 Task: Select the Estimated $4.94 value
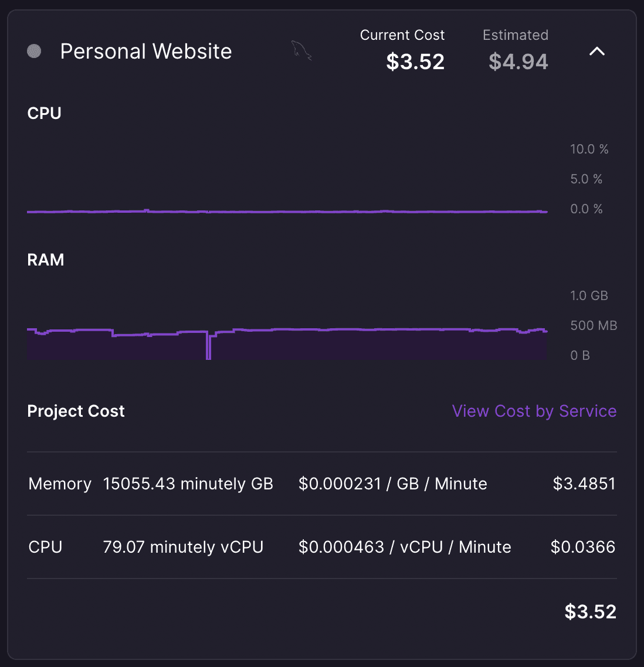pyautogui.click(x=518, y=62)
